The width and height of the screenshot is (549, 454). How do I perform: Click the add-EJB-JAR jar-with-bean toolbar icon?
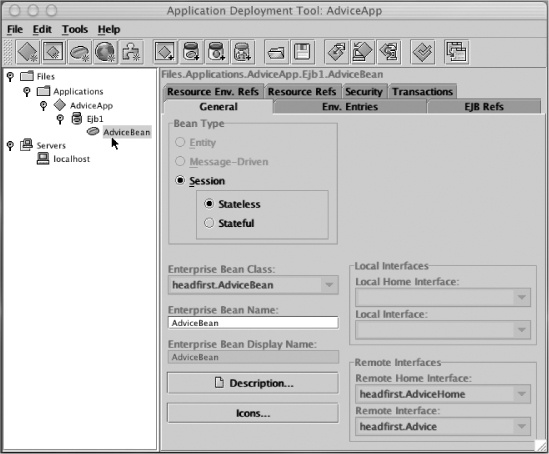(x=191, y=52)
